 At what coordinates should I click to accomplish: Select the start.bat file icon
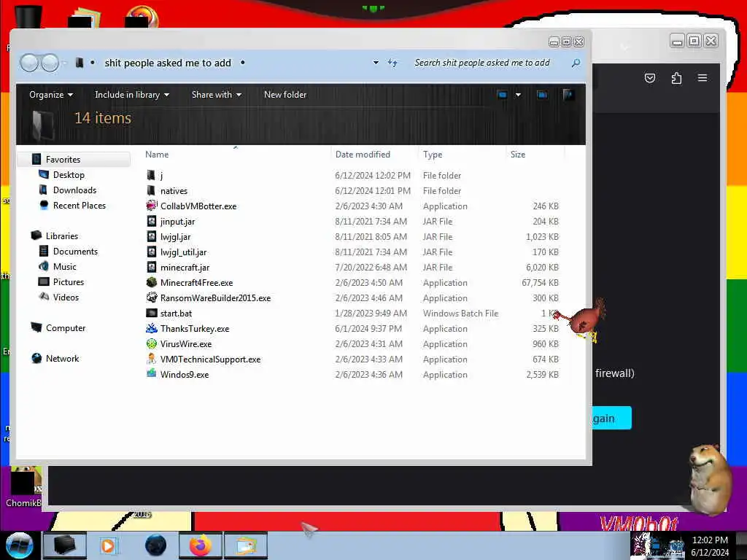tap(152, 313)
